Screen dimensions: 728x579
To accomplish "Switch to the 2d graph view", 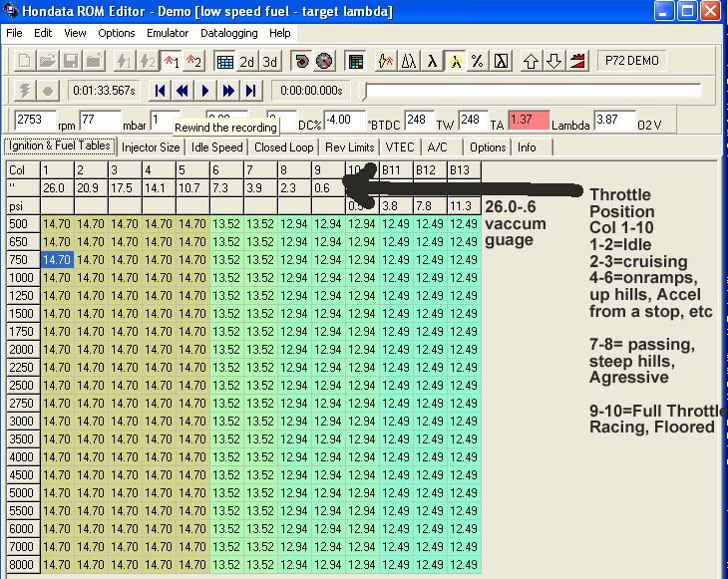I will [247, 61].
